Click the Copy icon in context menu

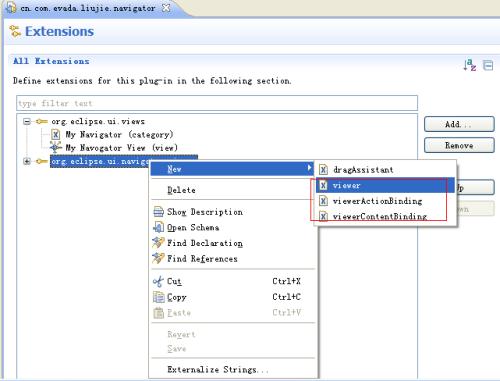[x=159, y=297]
